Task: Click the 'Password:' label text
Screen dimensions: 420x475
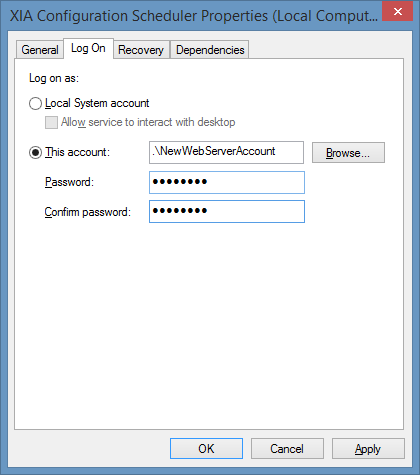Action: [69, 182]
